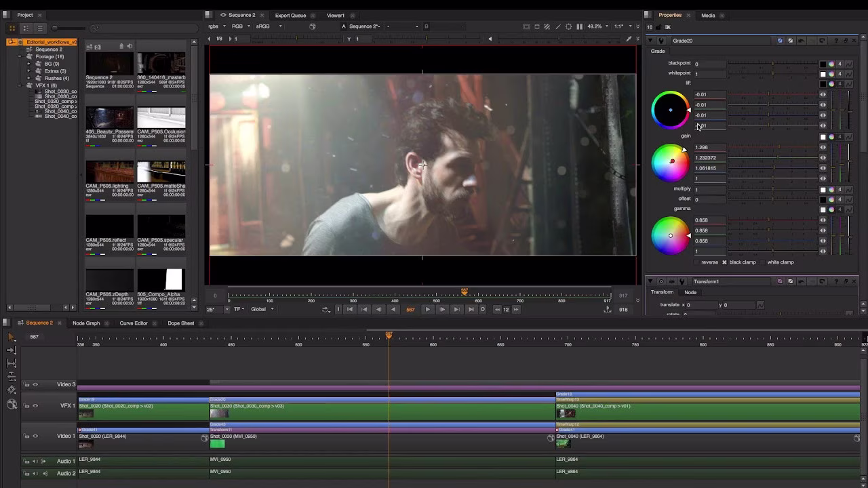The width and height of the screenshot is (868, 488).
Task: Collapse the Grade20 properties disclosure triangle
Action: pos(651,41)
